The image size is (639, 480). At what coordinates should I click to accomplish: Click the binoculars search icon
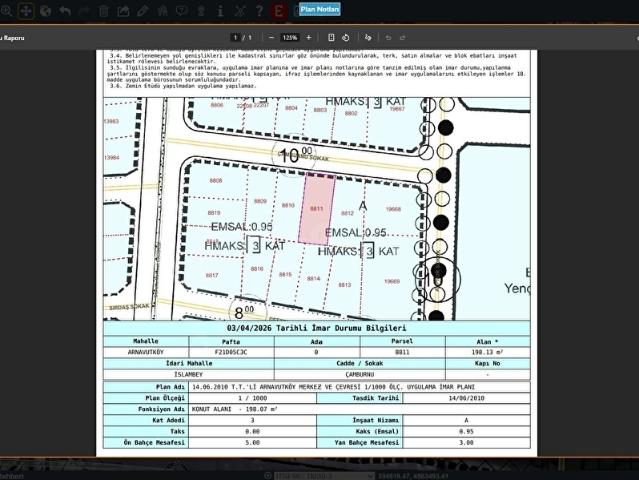(162, 11)
